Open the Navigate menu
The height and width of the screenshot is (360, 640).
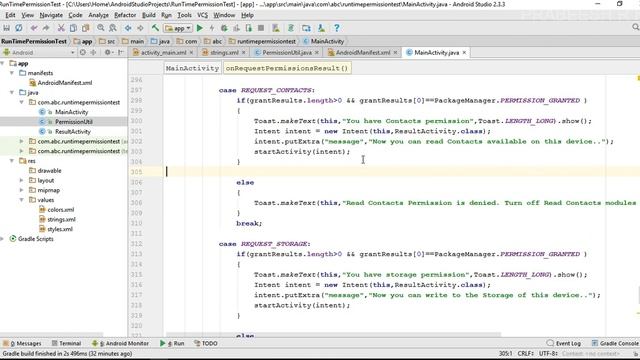pos(51,15)
